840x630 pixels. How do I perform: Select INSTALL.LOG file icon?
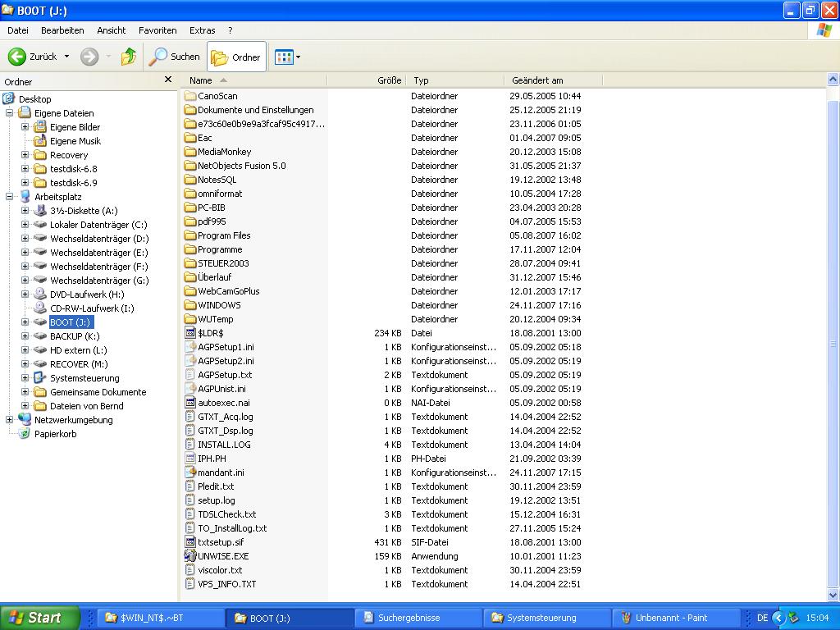click(x=190, y=444)
